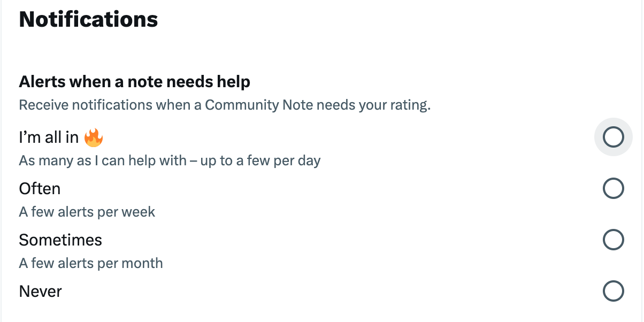Click the "I'm all in" option text
Screen dimensions: 644x322
pyautogui.click(x=49, y=137)
